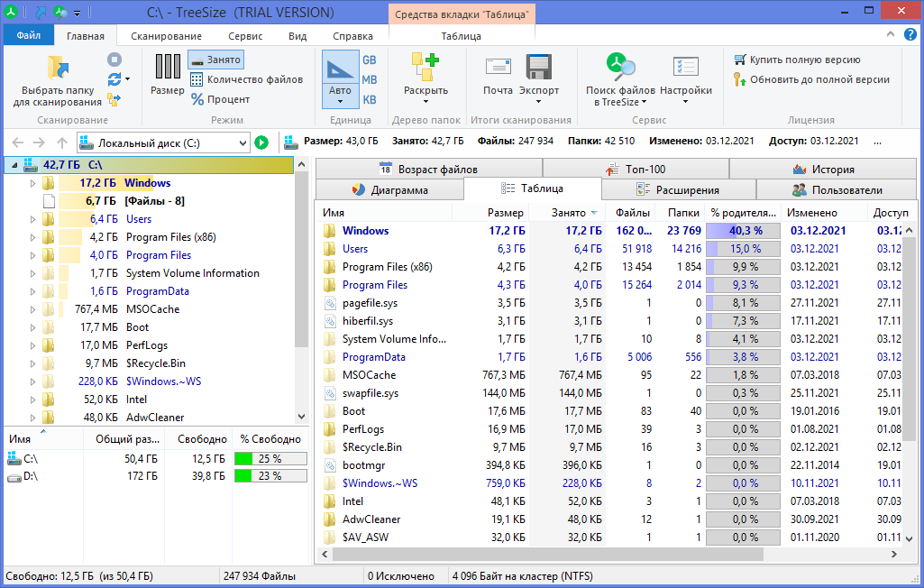Click the Выбрать папку для сканирования folder icon
The image size is (924, 588).
[x=58, y=68]
